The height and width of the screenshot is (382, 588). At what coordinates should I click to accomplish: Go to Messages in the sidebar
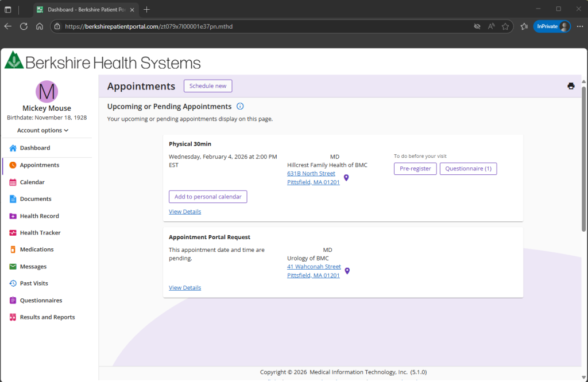pos(33,267)
